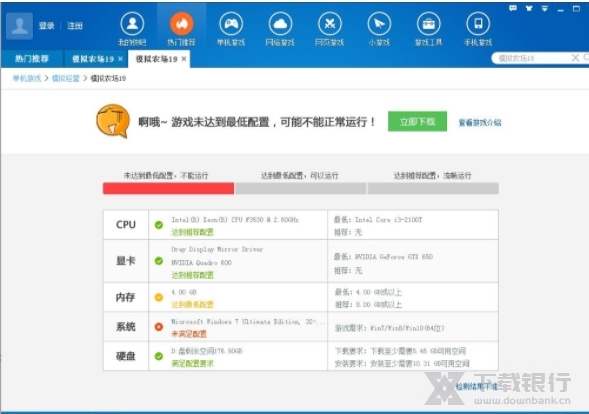
Task: Click the 内存 yellow status icon
Action: pyautogui.click(x=159, y=298)
